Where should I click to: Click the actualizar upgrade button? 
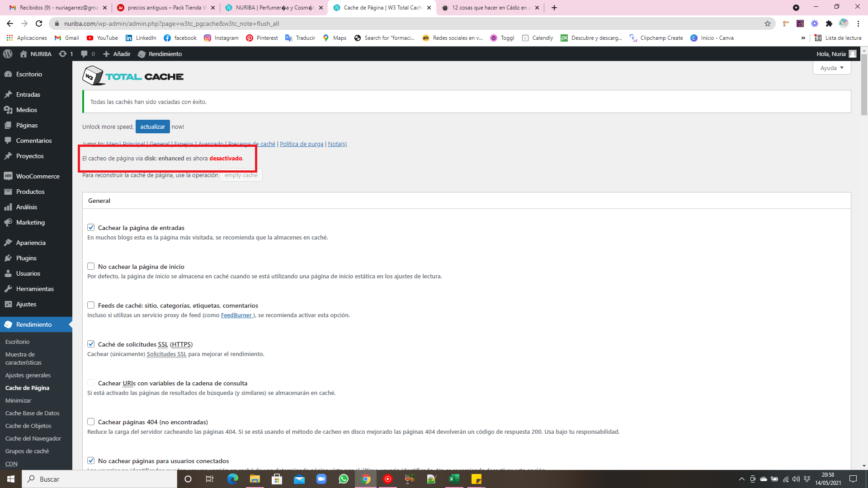pos(153,127)
